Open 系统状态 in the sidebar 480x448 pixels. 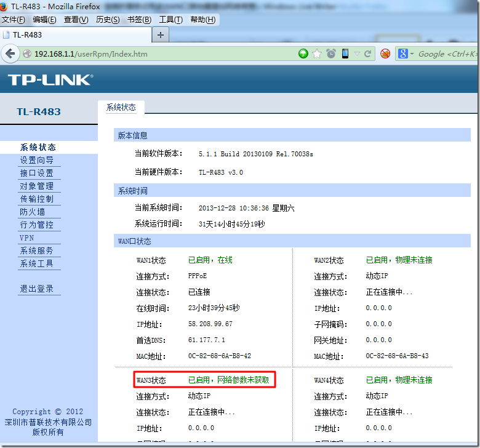point(38,147)
